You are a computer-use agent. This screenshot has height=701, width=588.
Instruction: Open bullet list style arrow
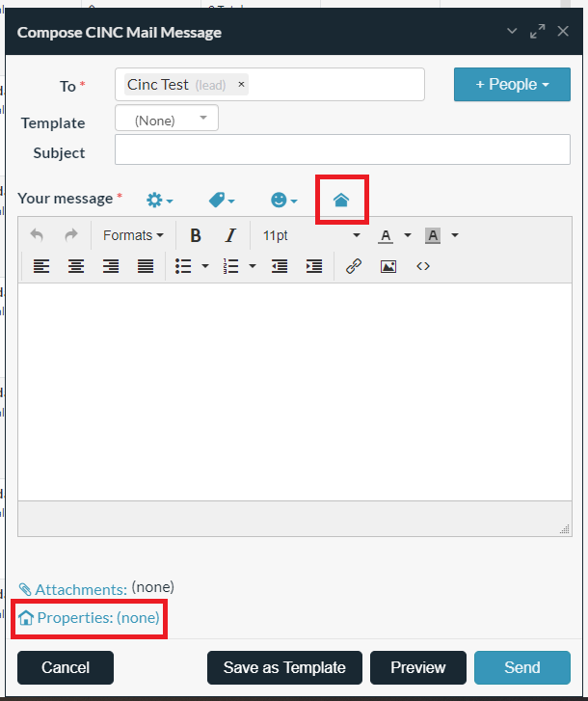[x=205, y=266]
